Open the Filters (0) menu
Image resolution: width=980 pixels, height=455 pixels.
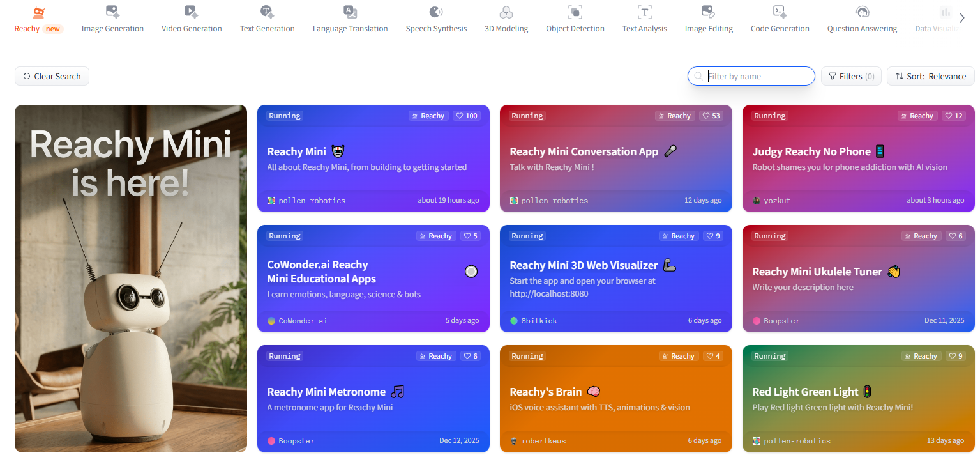click(x=851, y=76)
